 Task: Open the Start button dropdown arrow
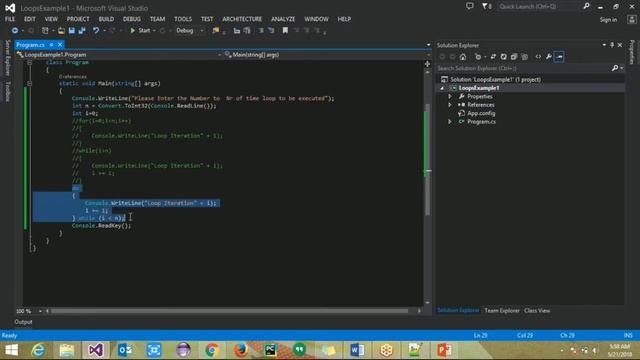point(154,31)
